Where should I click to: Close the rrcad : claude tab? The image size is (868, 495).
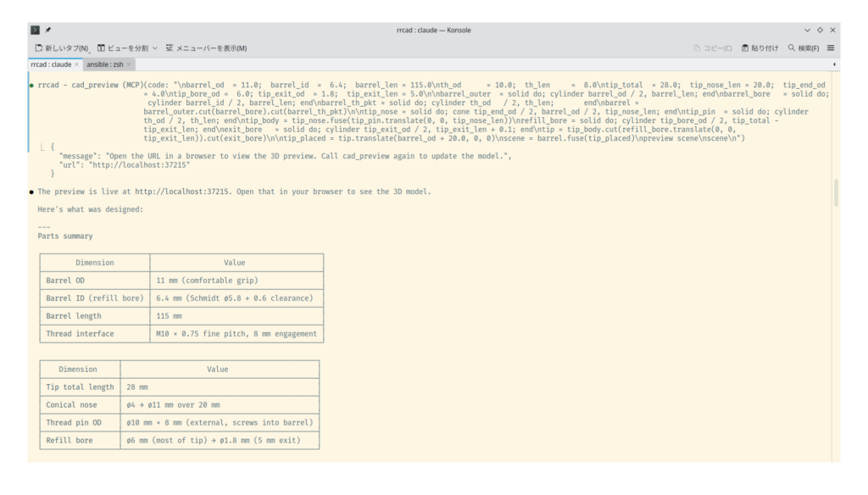[76, 64]
